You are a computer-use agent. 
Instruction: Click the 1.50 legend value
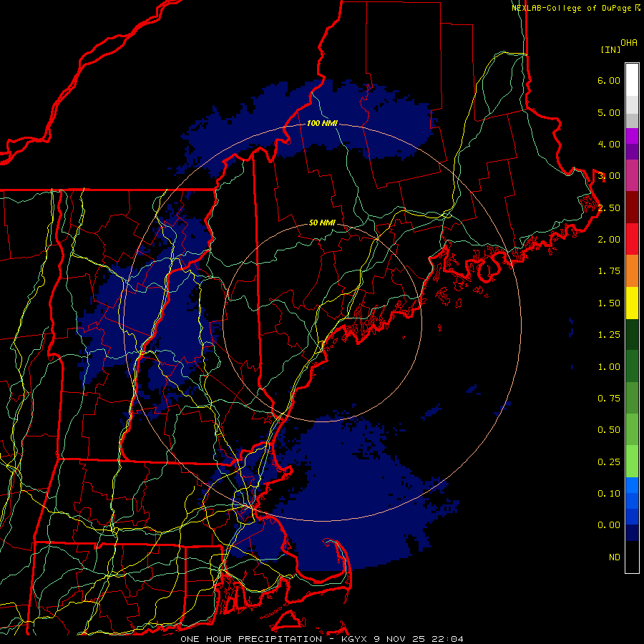(x=609, y=303)
